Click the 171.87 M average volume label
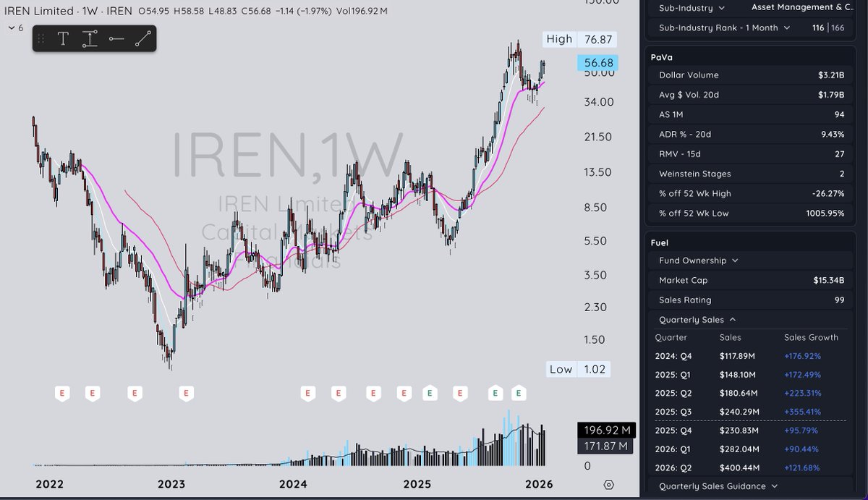Screen dimensions: 868x500 [x=606, y=446]
